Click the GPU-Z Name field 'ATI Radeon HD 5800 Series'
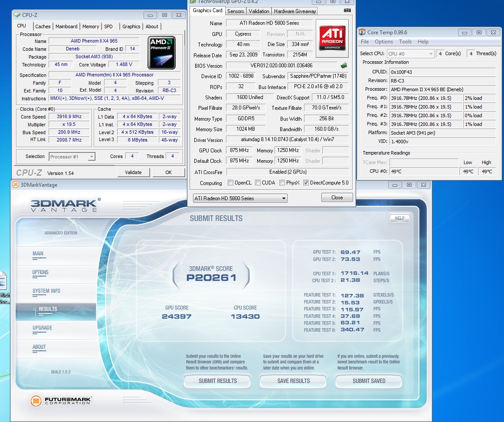Viewport: 504px width, 422px height. point(269,23)
